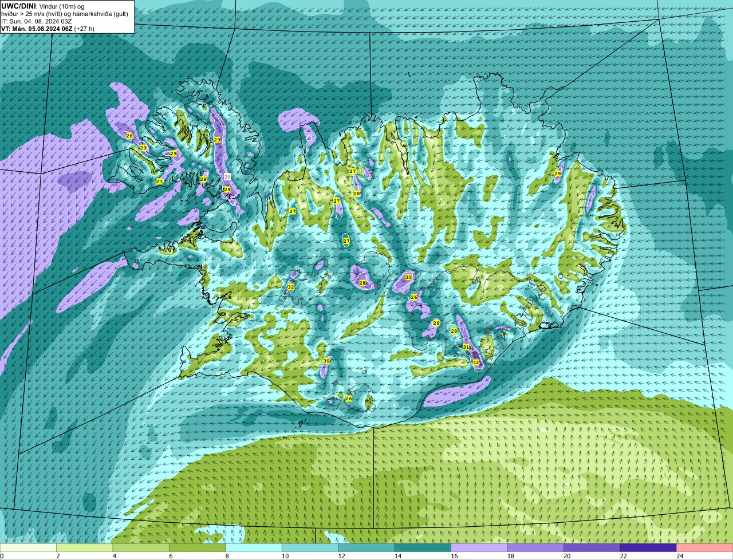733x560 pixels.
Task: Select the 6–8 m/s olive green legend color
Action: (198, 547)
